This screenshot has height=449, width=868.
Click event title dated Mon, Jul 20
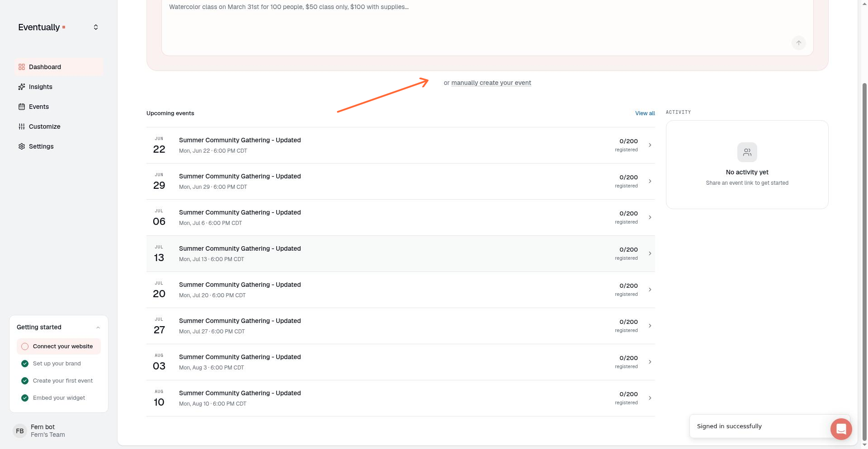[240, 285]
